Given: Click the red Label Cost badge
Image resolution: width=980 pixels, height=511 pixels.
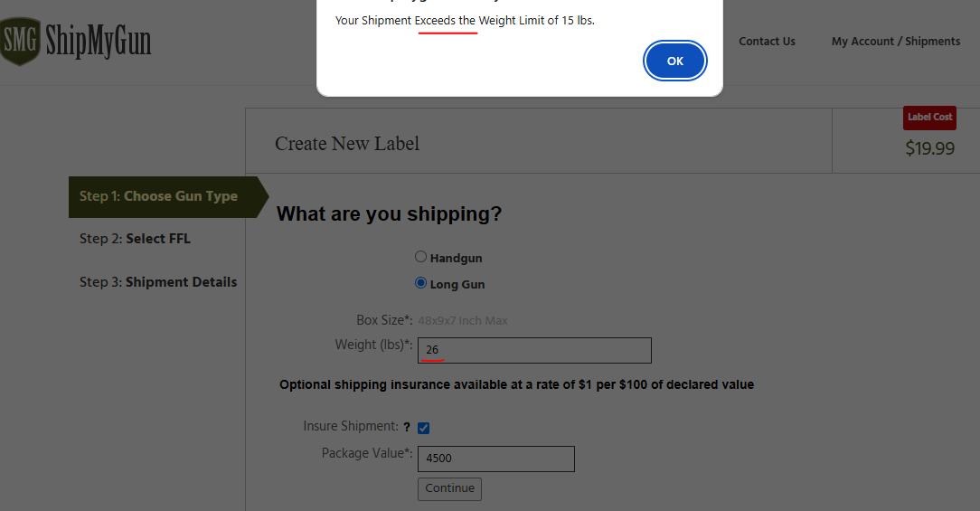Looking at the screenshot, I should pyautogui.click(x=929, y=118).
